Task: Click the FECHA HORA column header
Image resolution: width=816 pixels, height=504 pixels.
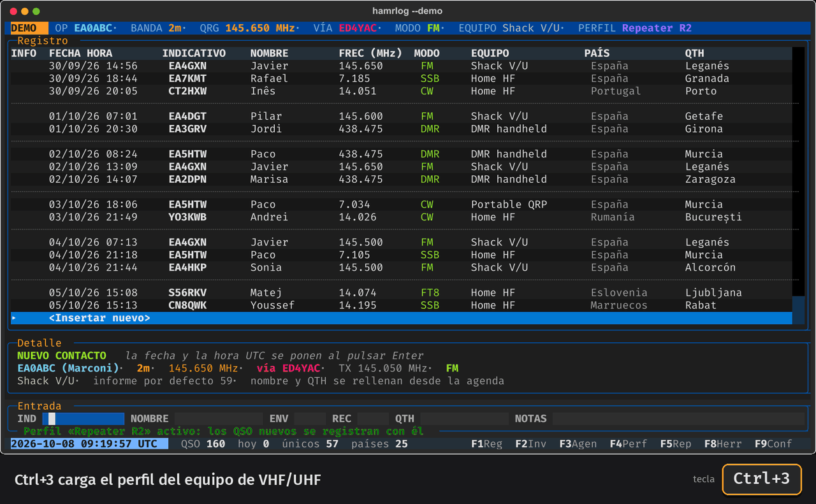Action: [80, 54]
